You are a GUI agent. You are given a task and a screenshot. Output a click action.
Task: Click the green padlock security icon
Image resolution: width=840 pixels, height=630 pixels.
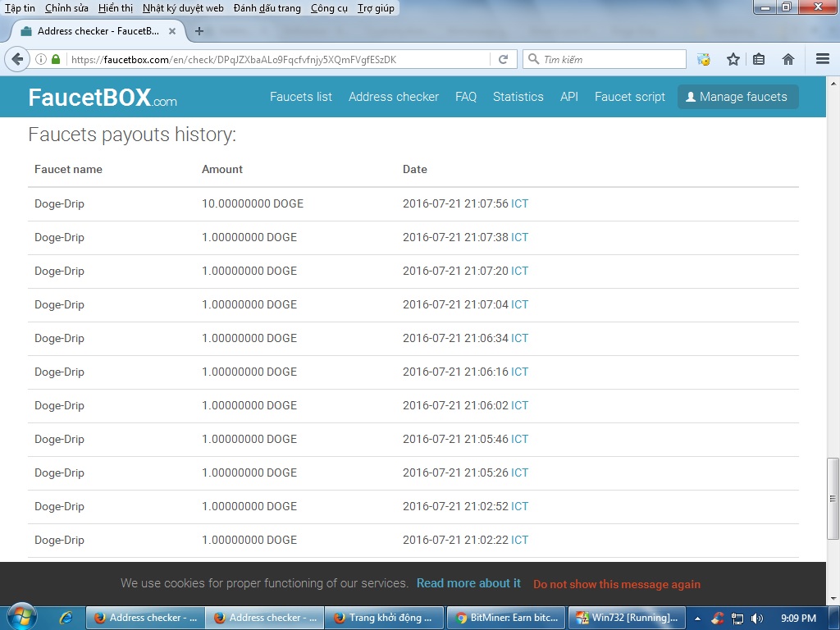(x=56, y=59)
